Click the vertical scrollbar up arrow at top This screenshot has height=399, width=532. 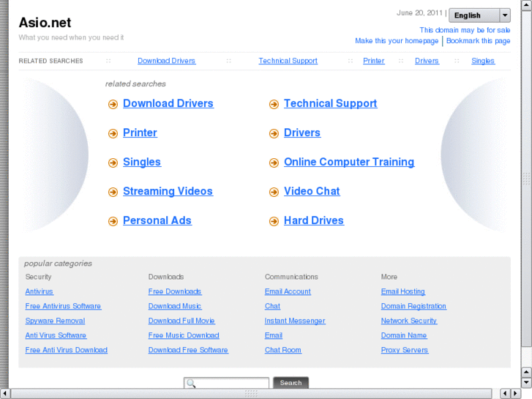point(526,5)
